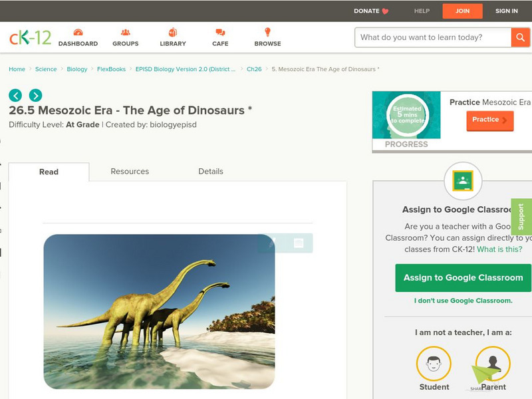Select the Student role avatar
Image resolution: width=532 pixels, height=399 pixels.
[x=434, y=364]
